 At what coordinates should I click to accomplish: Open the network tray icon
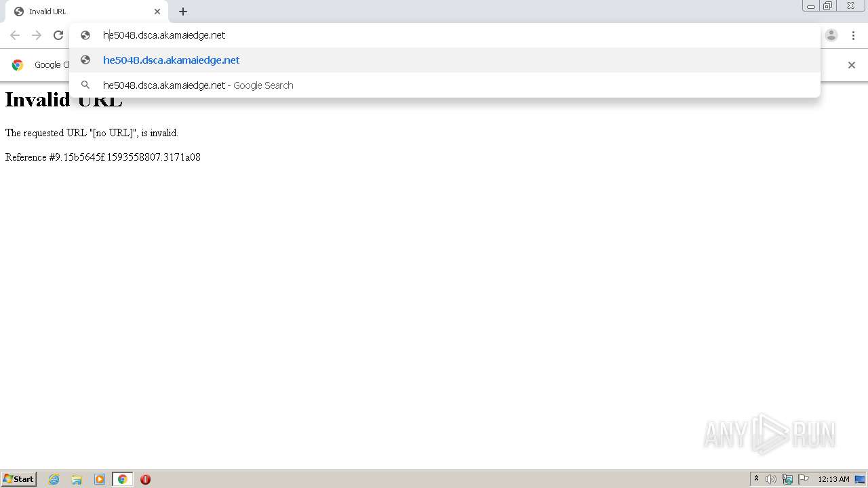pyautogui.click(x=787, y=479)
